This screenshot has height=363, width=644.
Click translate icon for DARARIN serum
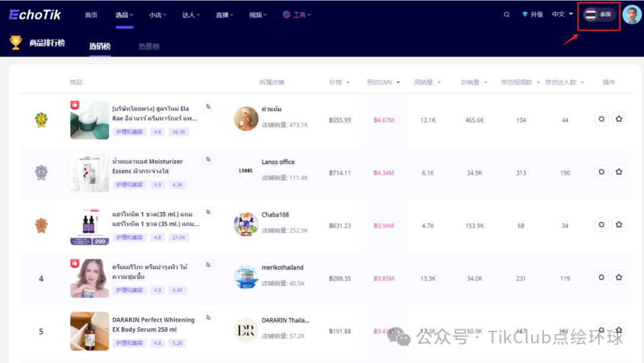click(x=209, y=318)
